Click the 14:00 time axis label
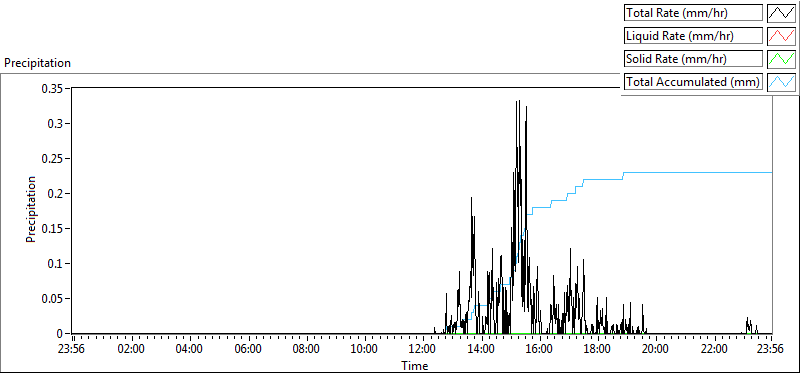800x373 pixels. (x=482, y=350)
